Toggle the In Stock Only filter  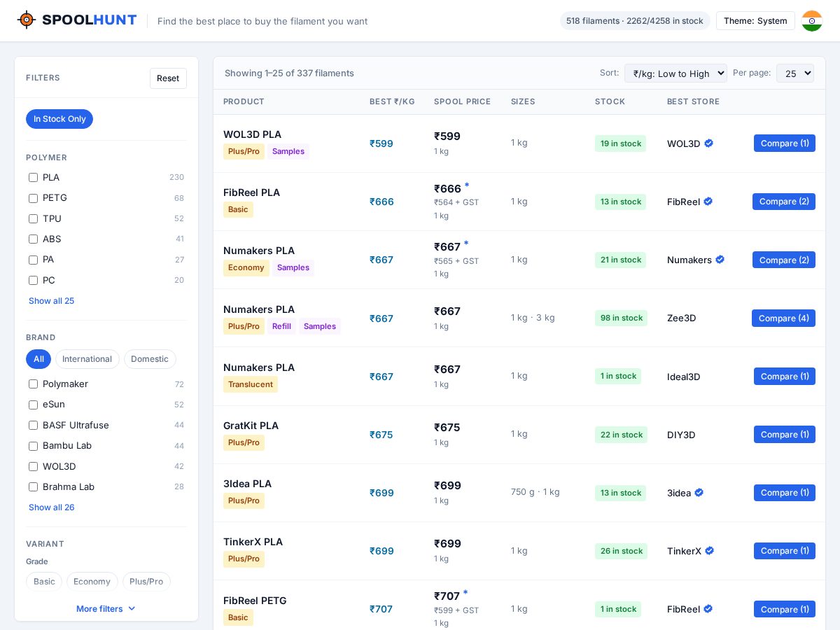(59, 119)
